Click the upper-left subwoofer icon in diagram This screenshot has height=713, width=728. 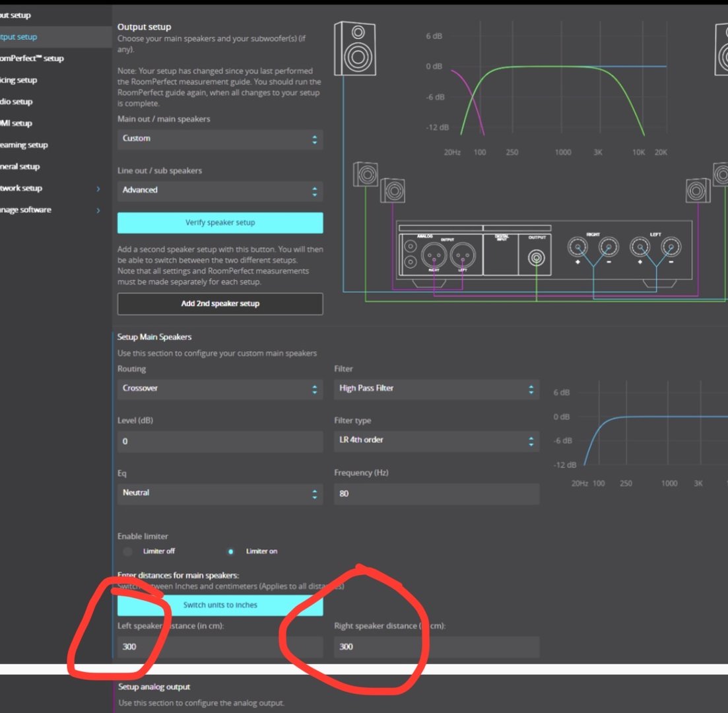pyautogui.click(x=366, y=174)
